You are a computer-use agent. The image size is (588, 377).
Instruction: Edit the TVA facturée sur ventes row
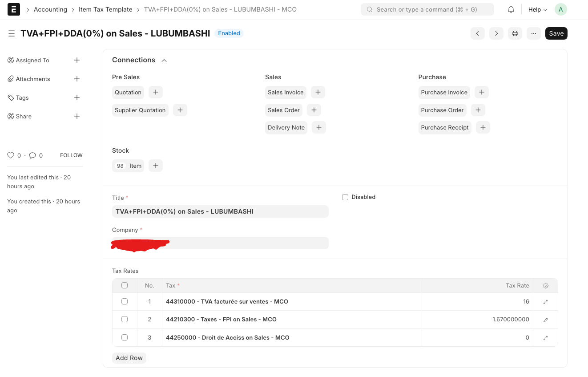[x=545, y=302]
